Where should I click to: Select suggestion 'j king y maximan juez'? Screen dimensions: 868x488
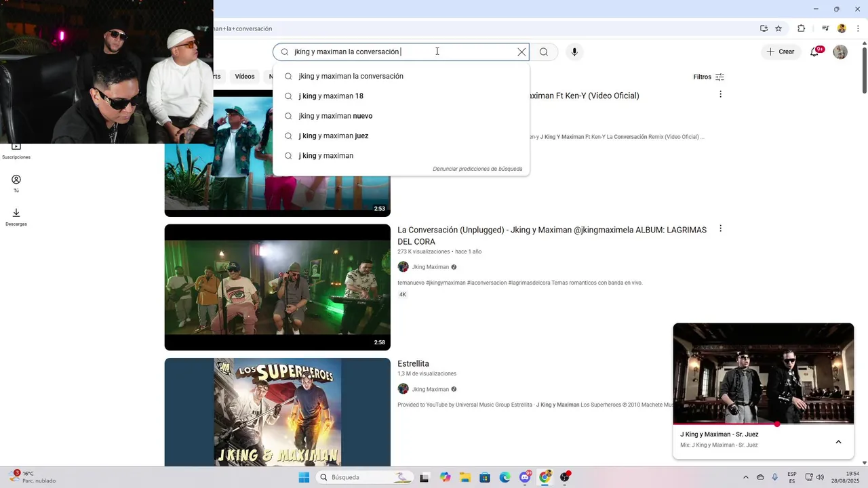click(401, 136)
